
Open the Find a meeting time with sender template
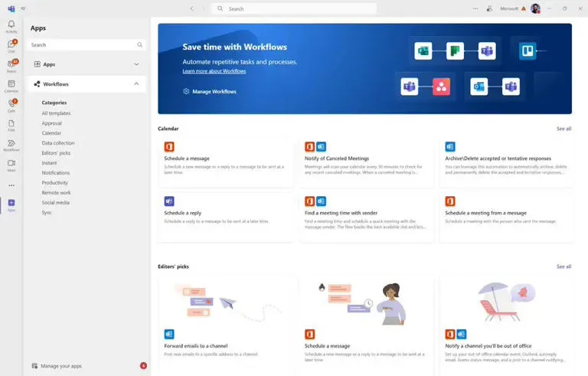click(367, 217)
